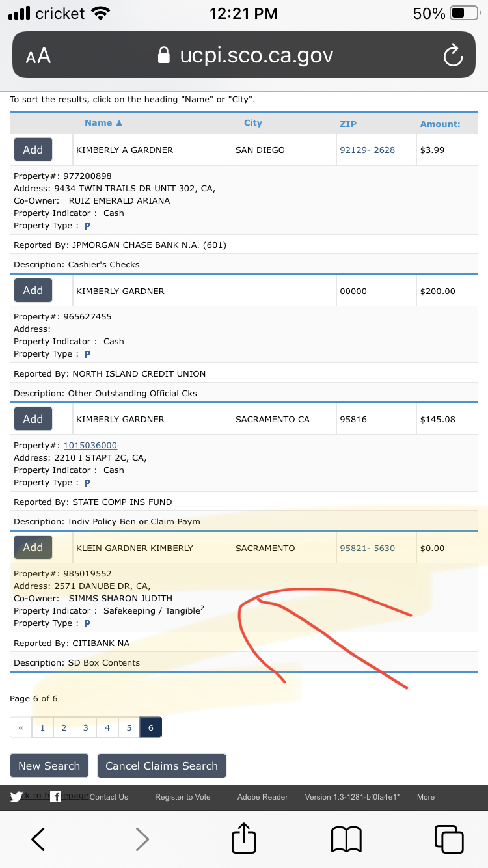488x868 pixels.
Task: Open the ZIP link 95821- 5630
Action: [x=368, y=548]
